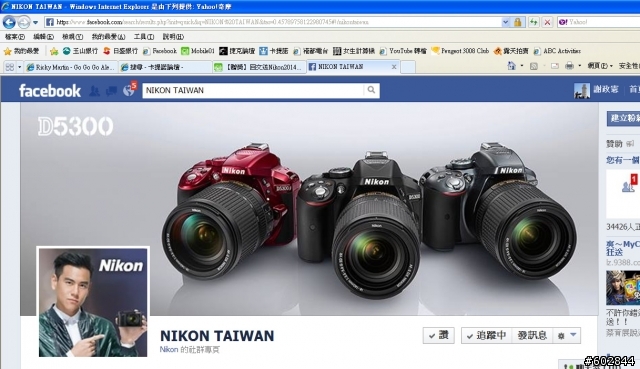640x369 pixels.
Task: Toggle the 追蹤中 Following button
Action: point(487,335)
